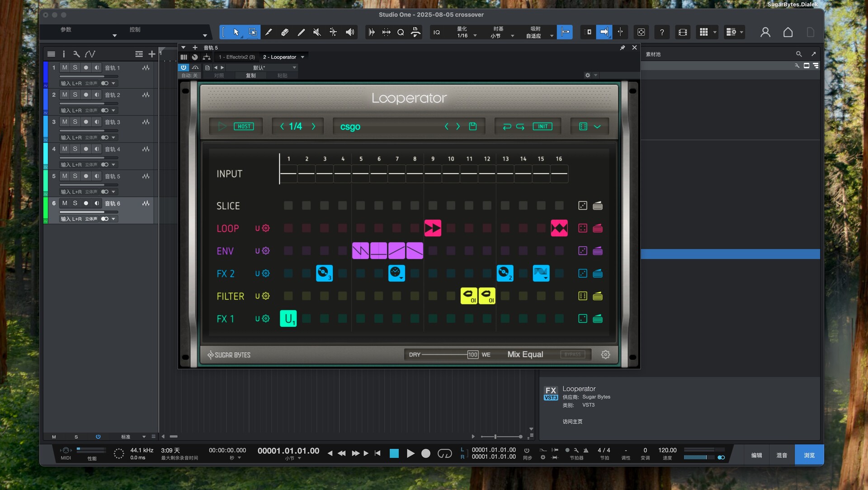Toggle plugin power activate button
Image resolution: width=868 pixels, height=490 pixels.
pos(184,67)
